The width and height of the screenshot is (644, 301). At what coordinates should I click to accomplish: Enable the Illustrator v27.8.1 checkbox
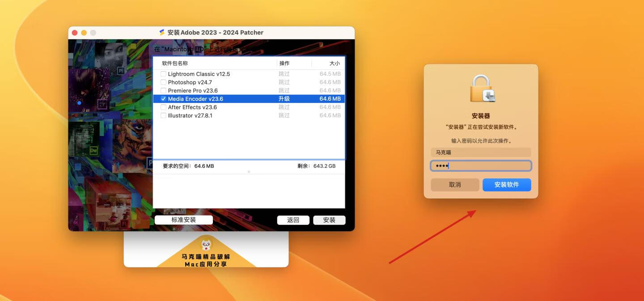[x=163, y=115]
